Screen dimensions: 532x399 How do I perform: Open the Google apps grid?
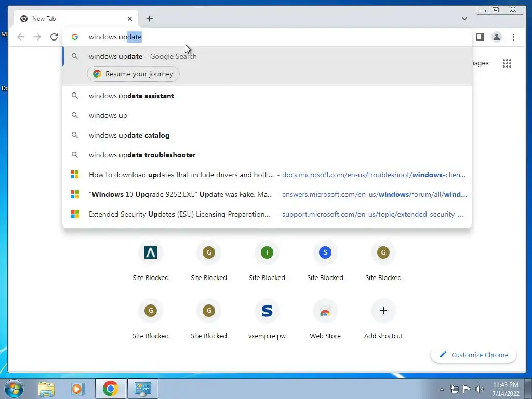[x=507, y=63]
